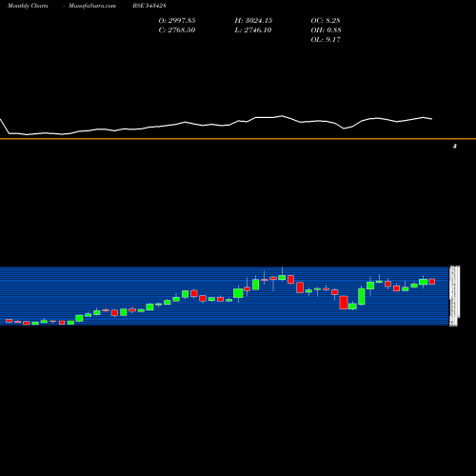
Task: Click the price axis scale beside the candlesticks
Action: tap(454, 296)
